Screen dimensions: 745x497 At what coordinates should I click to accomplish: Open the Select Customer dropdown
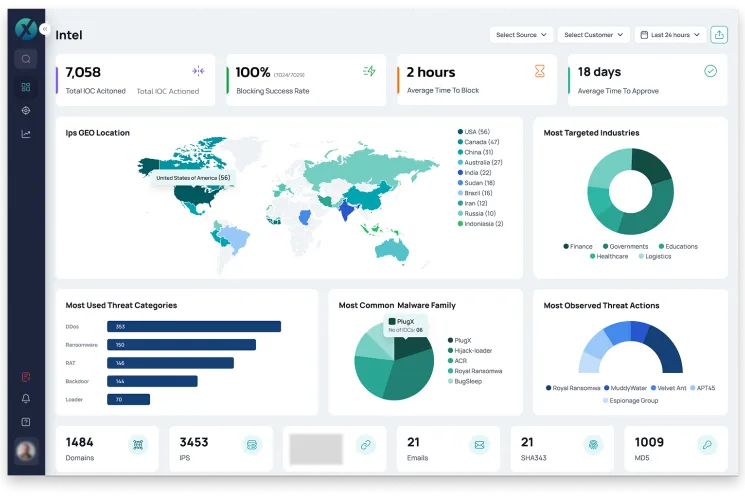pyautogui.click(x=593, y=35)
